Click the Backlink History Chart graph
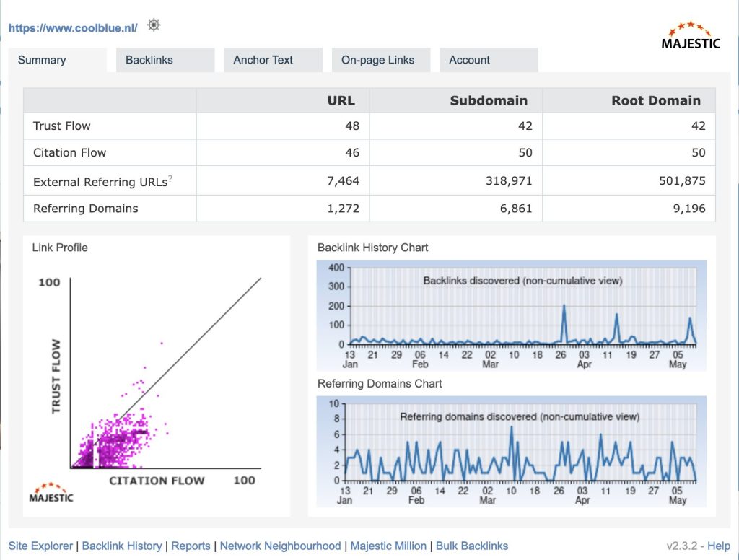This screenshot has height=560, width=739. 512,315
